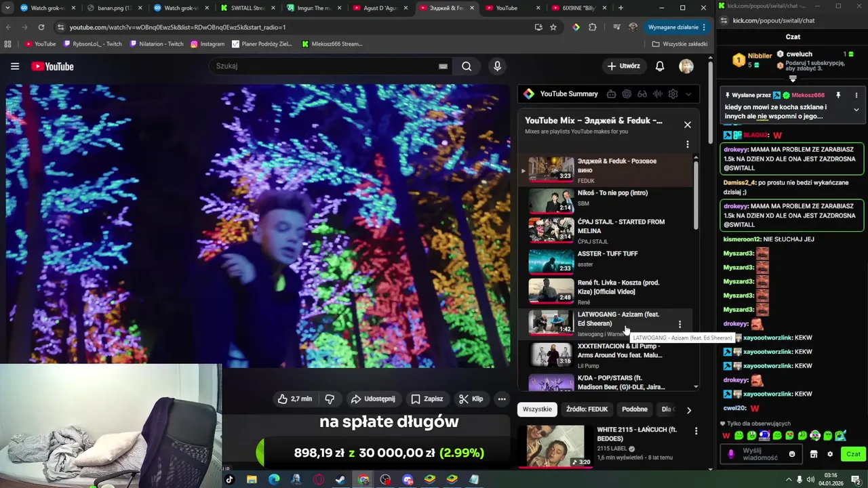868x488 pixels.
Task: Select the Podobne filter chip
Action: tap(635, 409)
